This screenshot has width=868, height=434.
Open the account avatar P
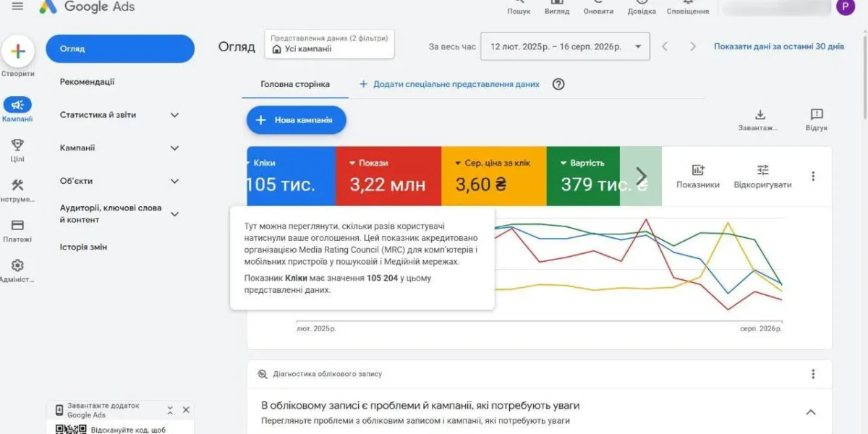[845, 7]
